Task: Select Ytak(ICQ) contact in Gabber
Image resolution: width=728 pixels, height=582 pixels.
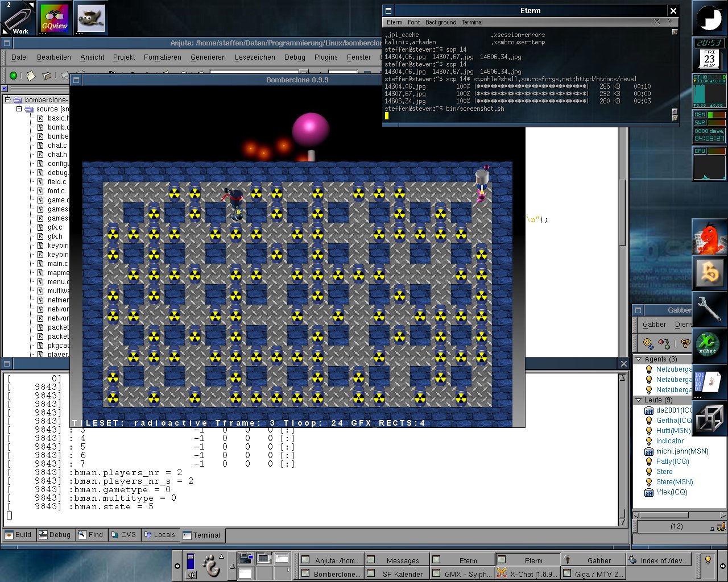Action: tap(672, 492)
